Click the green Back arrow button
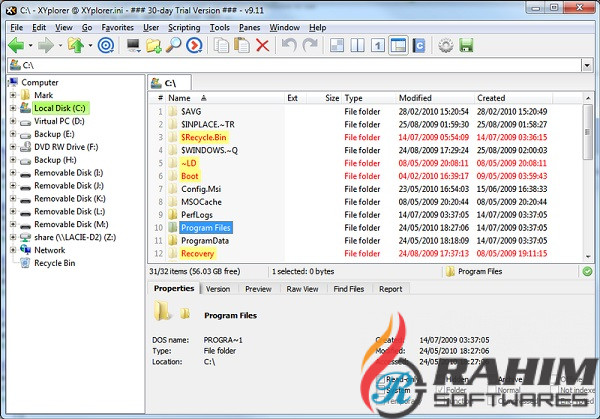Screen dimensions: 600x419 coord(17,46)
